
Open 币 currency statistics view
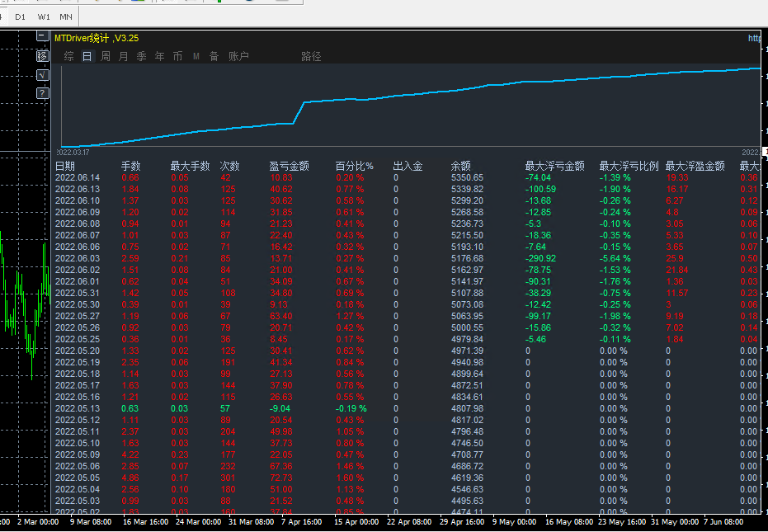177,55
